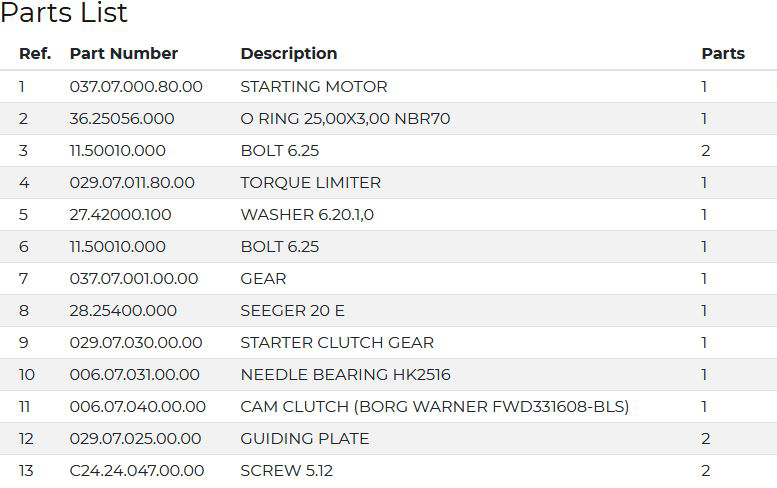Screen dimensions: 777x488
Task: Click the Description column header
Action: (x=289, y=54)
